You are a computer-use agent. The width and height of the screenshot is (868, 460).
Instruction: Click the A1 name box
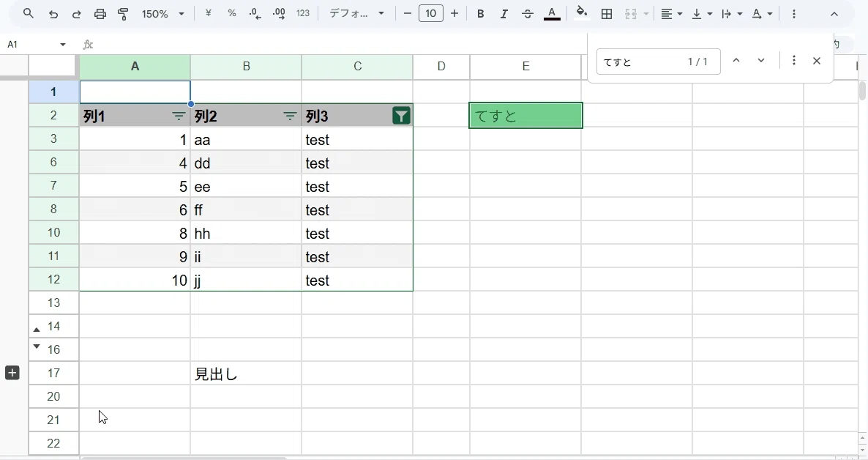point(37,45)
